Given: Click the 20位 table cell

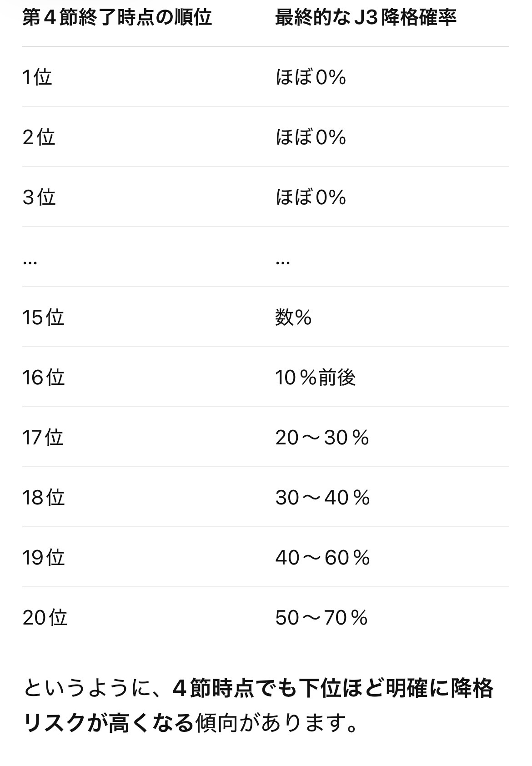Looking at the screenshot, I should 45,617.
